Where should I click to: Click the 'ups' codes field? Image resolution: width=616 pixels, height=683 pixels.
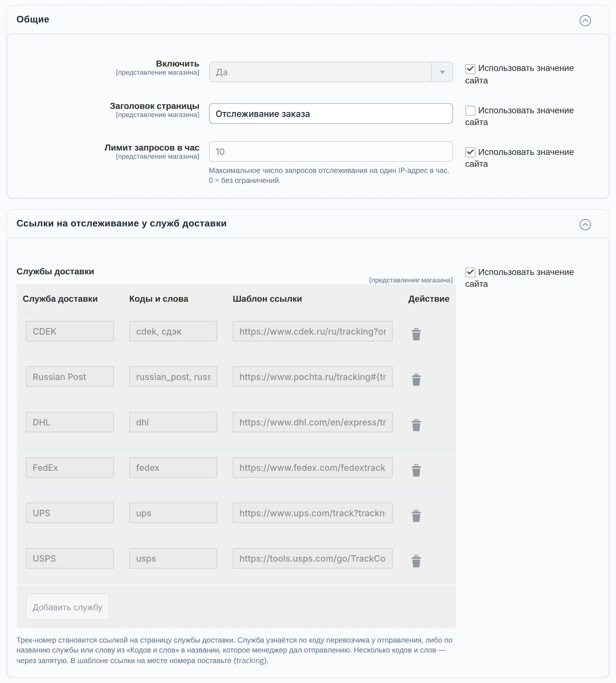(173, 513)
